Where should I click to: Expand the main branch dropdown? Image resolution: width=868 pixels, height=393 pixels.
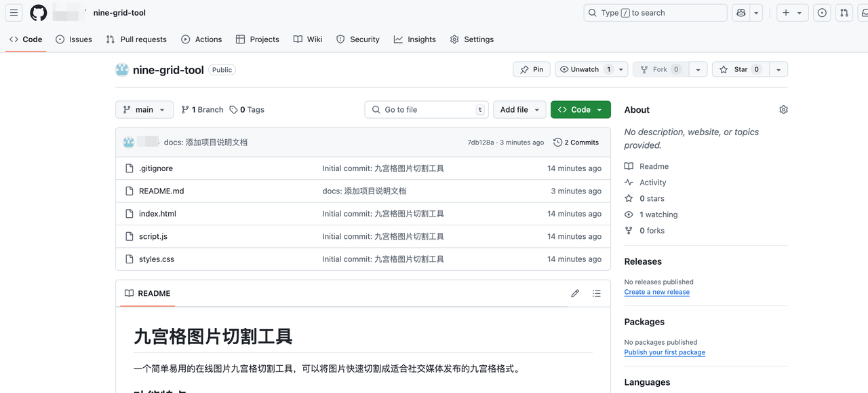[x=144, y=110]
